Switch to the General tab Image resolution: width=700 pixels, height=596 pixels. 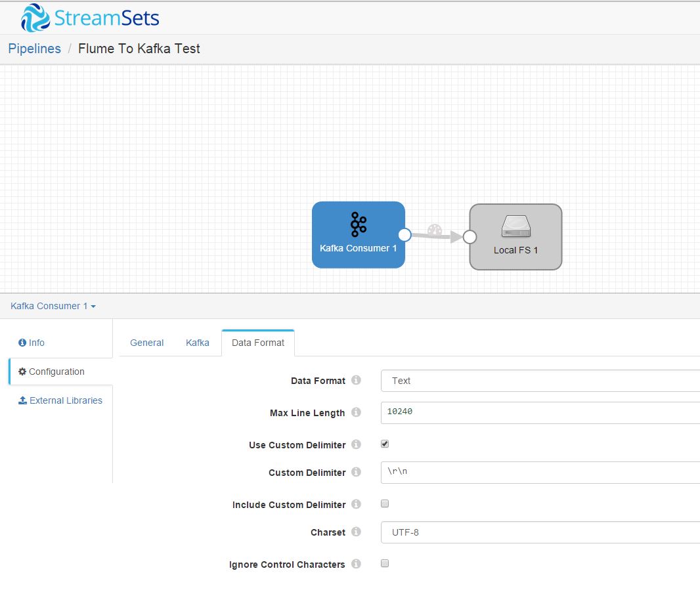[146, 342]
